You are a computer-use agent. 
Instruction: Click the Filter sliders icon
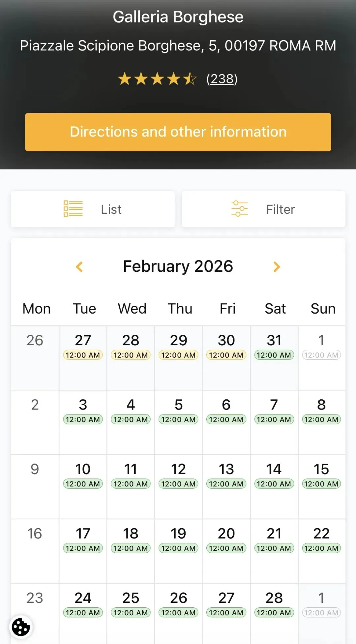click(240, 209)
